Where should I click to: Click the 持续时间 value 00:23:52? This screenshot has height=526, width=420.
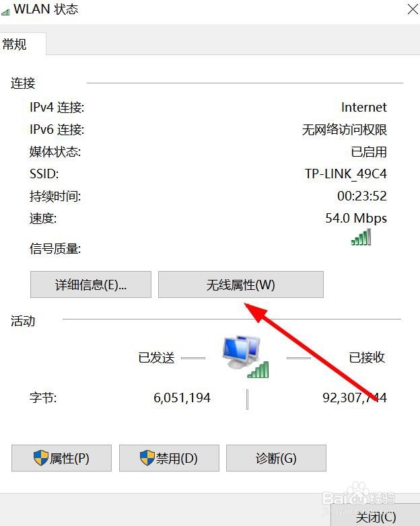point(362,196)
